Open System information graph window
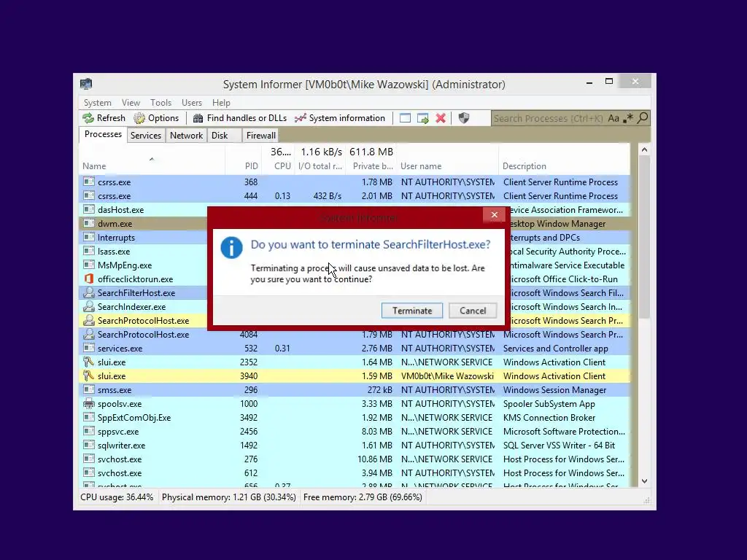747x560 pixels. point(340,118)
